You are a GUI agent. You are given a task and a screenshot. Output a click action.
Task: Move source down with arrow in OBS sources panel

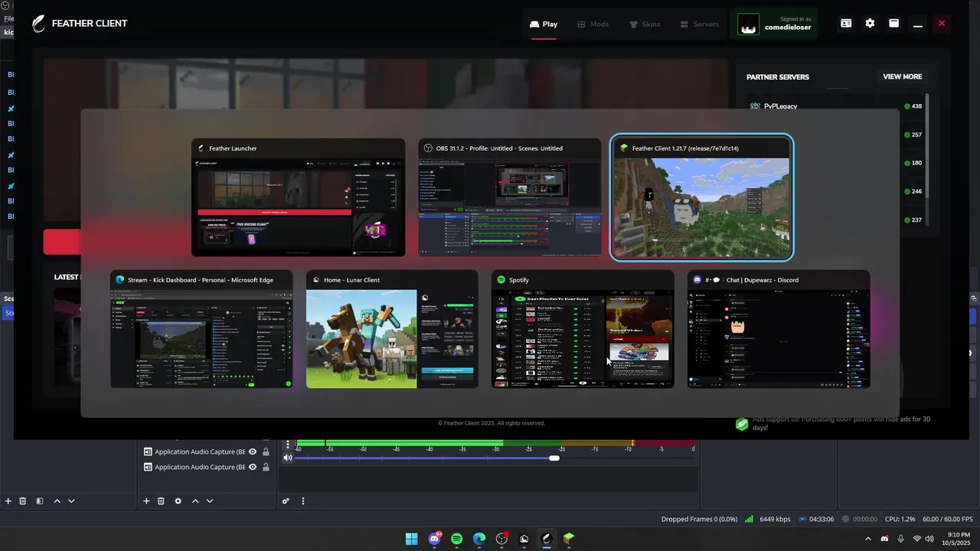210,501
